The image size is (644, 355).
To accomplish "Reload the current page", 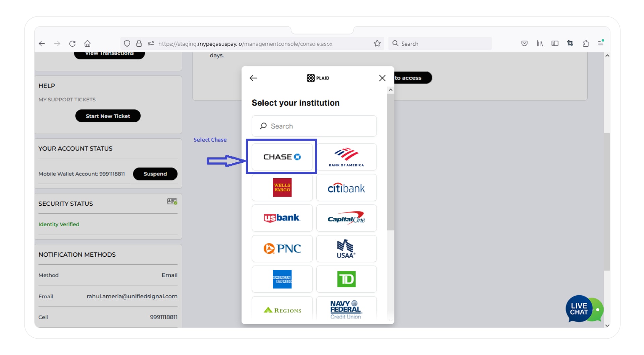I will [x=72, y=44].
